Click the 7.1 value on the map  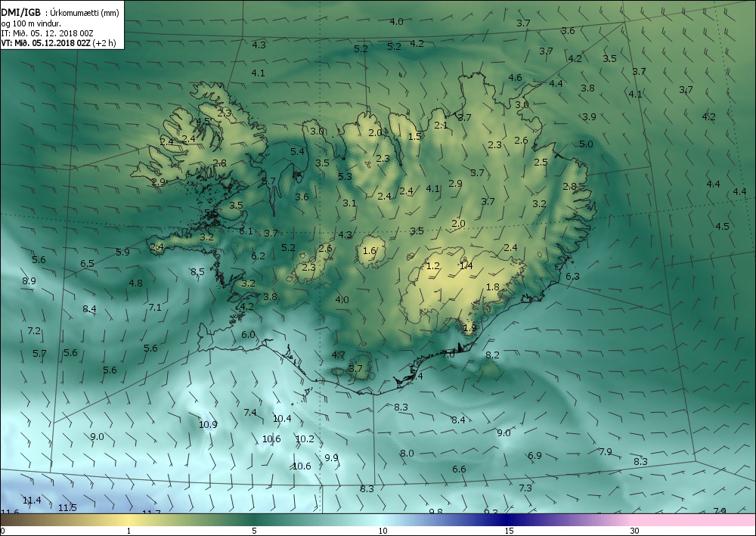[155, 307]
